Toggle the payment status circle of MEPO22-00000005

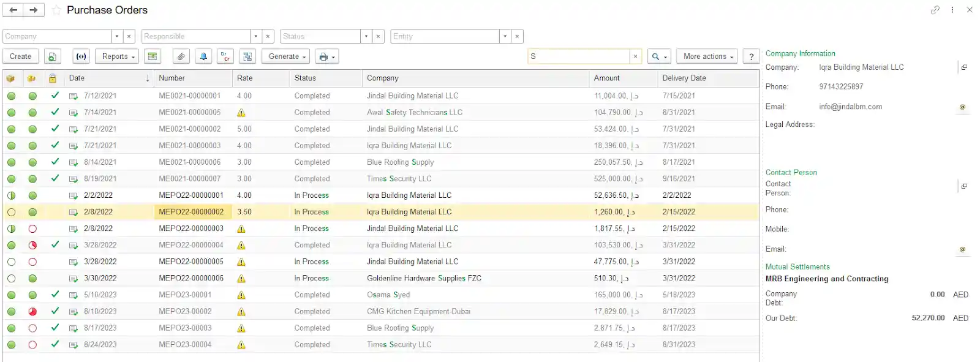point(32,262)
